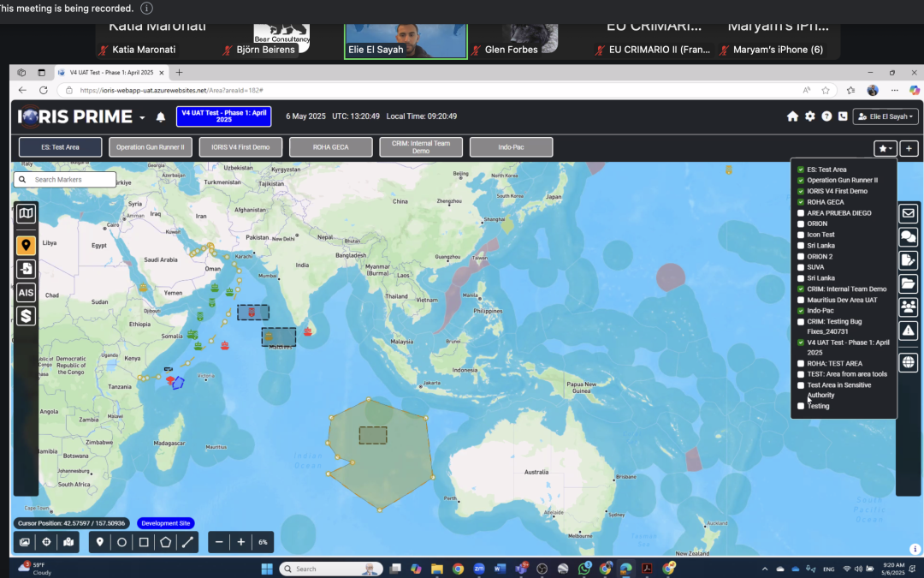This screenshot has height=578, width=924.
Task: Uncheck Operation Gun Runner II checkbox
Action: (x=801, y=180)
